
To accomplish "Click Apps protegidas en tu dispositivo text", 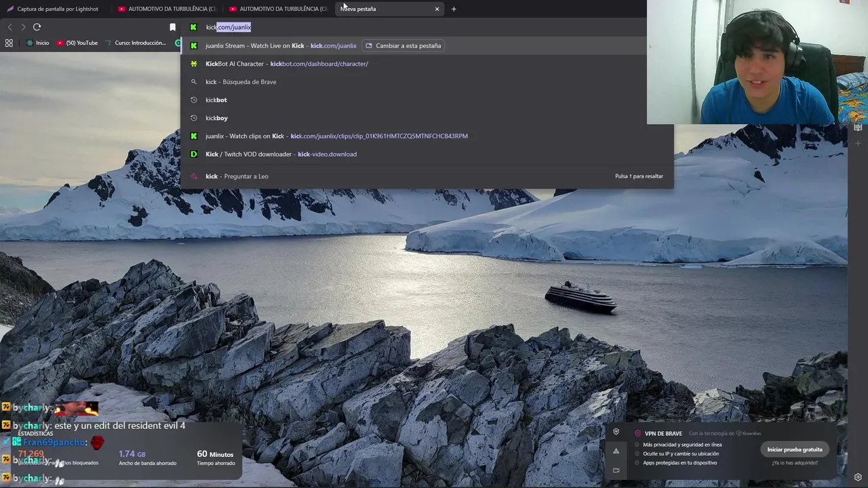I will tap(679, 463).
